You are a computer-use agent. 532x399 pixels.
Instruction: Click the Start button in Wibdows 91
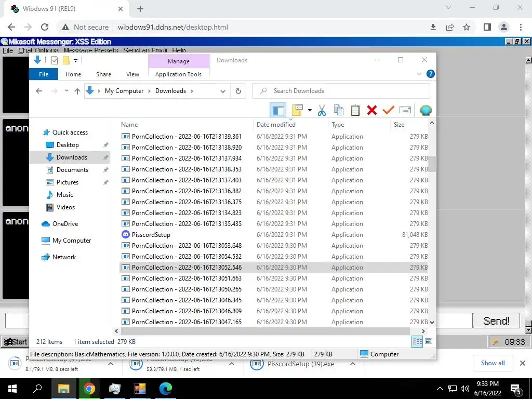point(15,342)
